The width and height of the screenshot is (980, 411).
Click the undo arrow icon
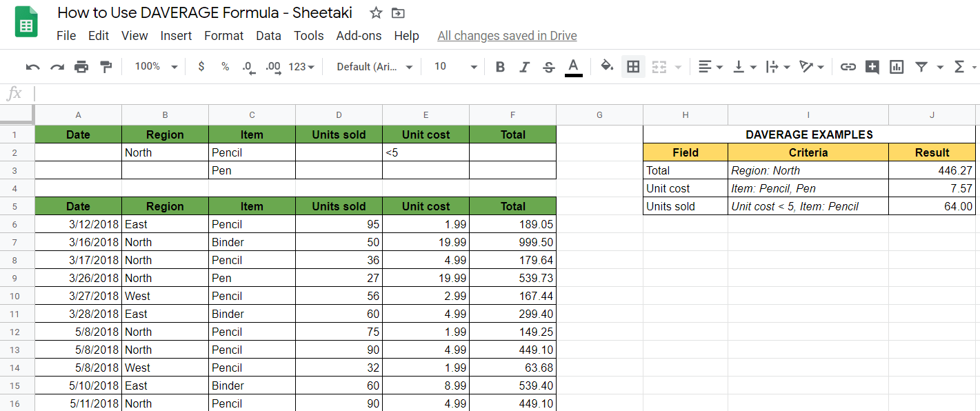click(32, 67)
